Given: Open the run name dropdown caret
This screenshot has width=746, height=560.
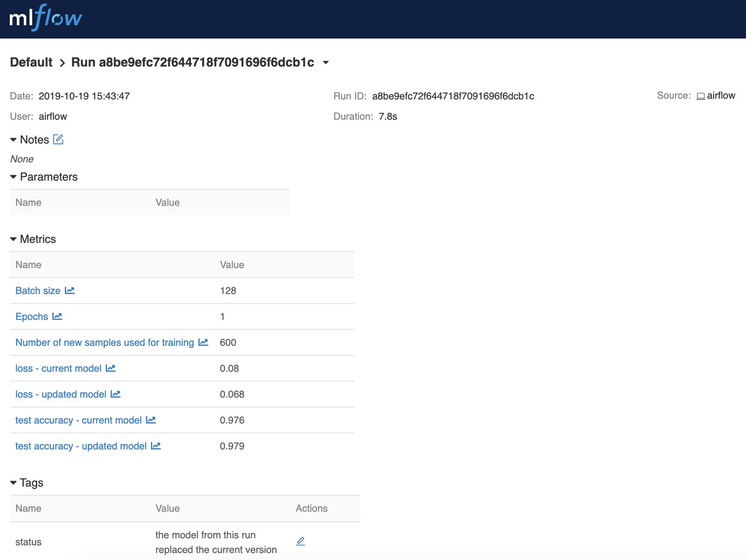Looking at the screenshot, I should (326, 62).
